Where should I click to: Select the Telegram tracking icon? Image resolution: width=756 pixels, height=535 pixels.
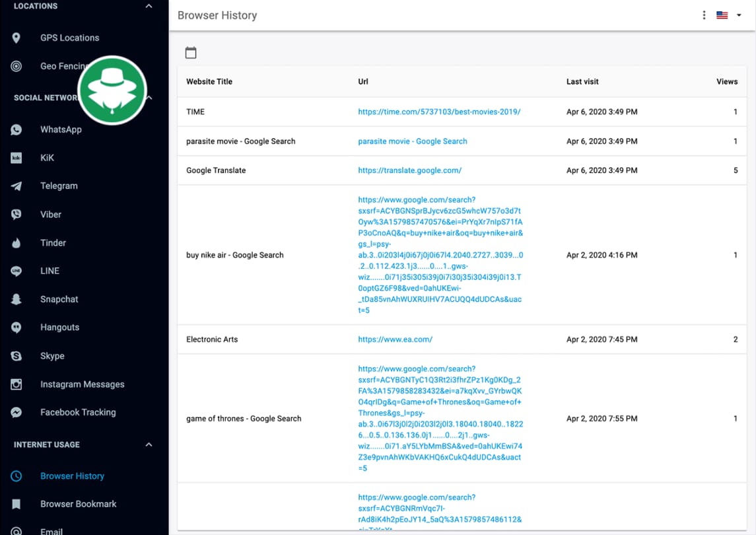(x=17, y=186)
